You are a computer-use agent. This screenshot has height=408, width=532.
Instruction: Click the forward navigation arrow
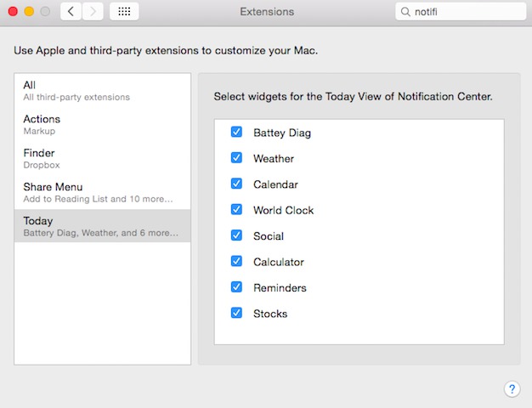click(x=93, y=12)
